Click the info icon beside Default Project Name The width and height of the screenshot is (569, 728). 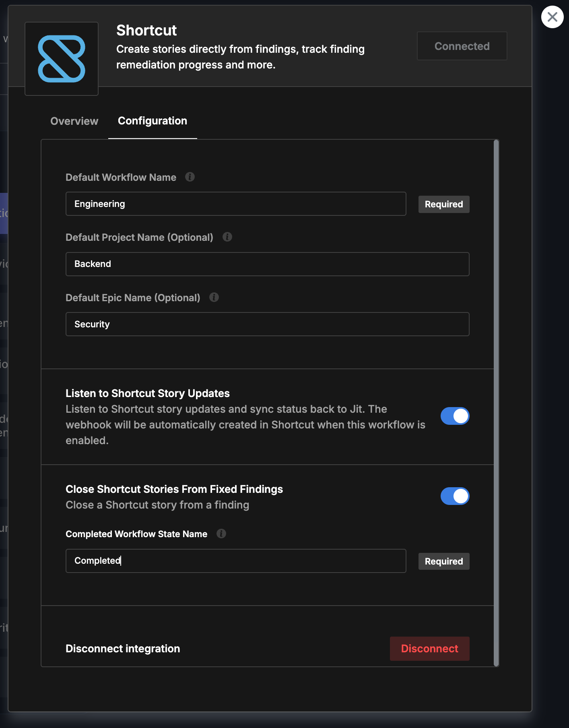coord(227,237)
